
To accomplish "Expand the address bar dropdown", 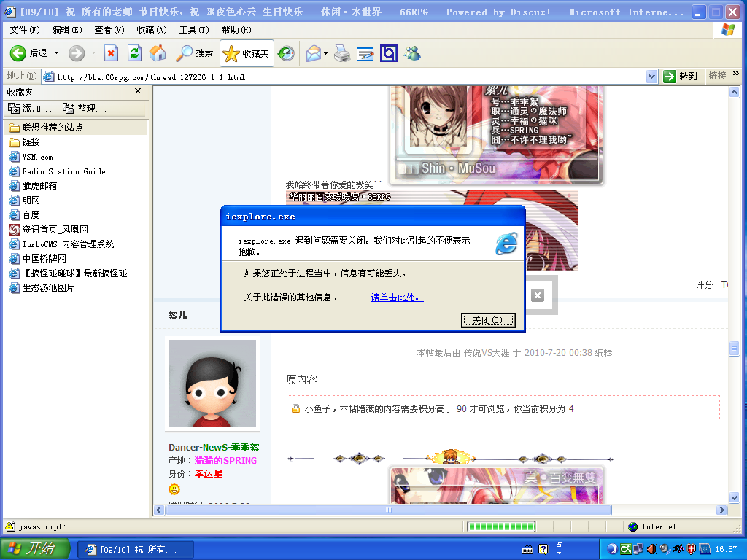I will [x=651, y=77].
